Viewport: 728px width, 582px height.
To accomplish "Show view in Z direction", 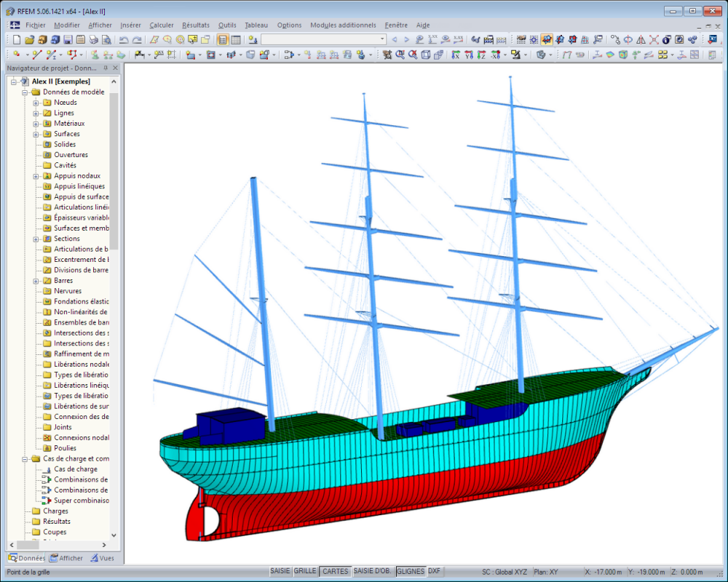I will (481, 55).
